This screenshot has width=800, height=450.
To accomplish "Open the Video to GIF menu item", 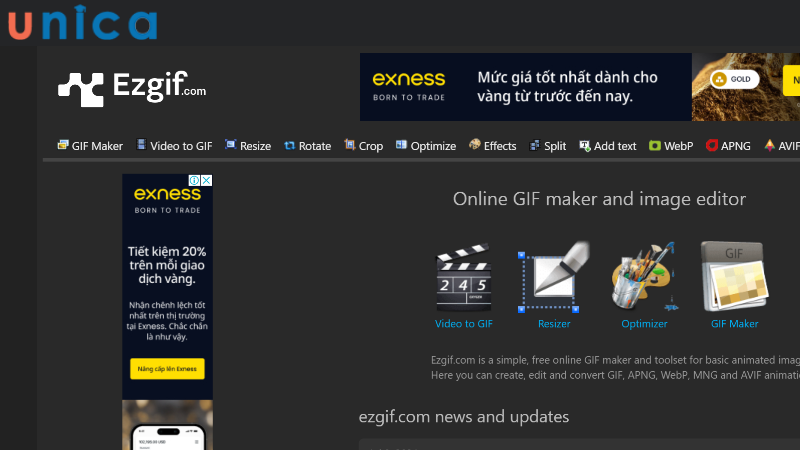I will 174,146.
